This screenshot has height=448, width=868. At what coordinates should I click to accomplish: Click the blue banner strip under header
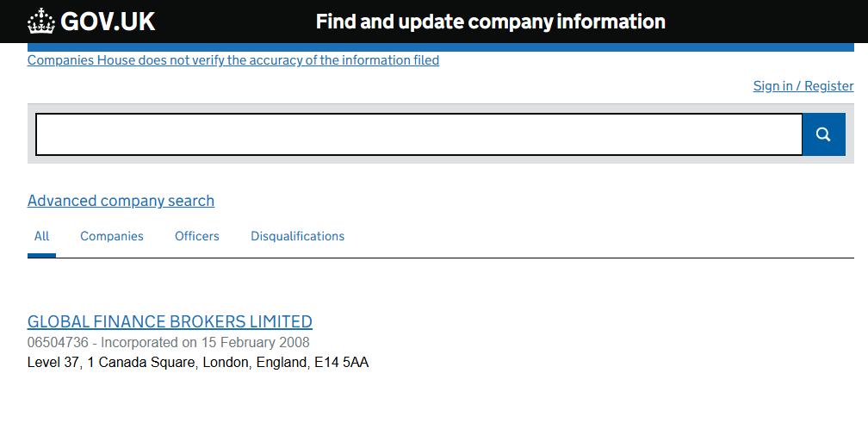tap(441, 47)
